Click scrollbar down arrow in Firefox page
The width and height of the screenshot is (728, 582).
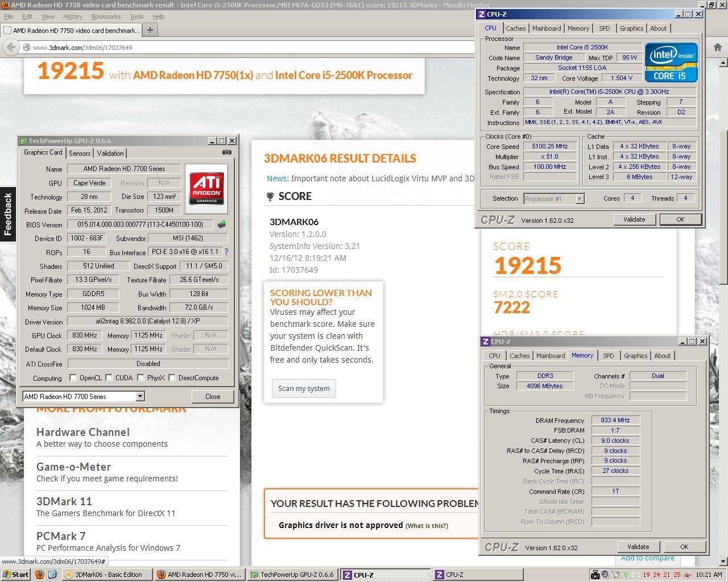[x=723, y=562]
